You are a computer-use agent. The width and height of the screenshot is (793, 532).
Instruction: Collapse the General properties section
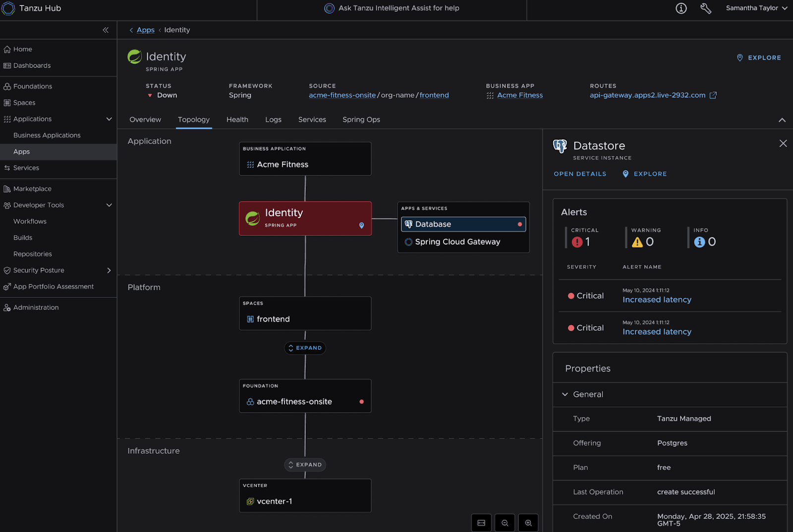pos(565,394)
